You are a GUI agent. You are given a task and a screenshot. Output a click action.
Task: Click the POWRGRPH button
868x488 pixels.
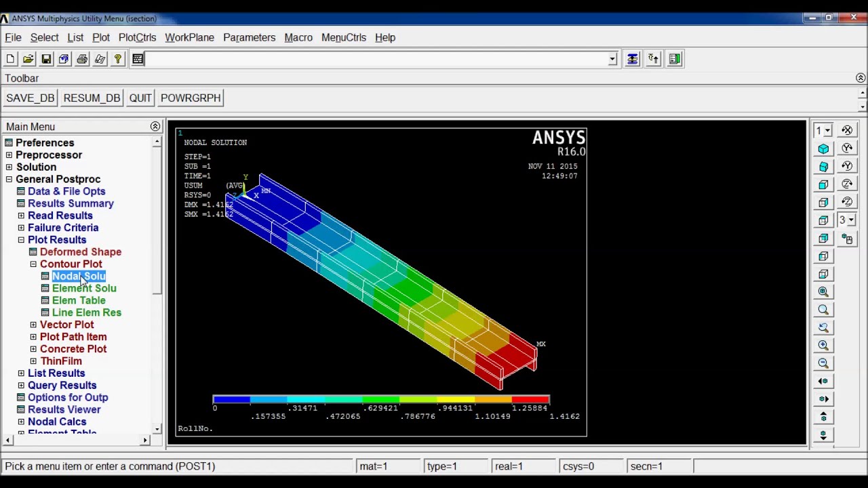pos(191,98)
